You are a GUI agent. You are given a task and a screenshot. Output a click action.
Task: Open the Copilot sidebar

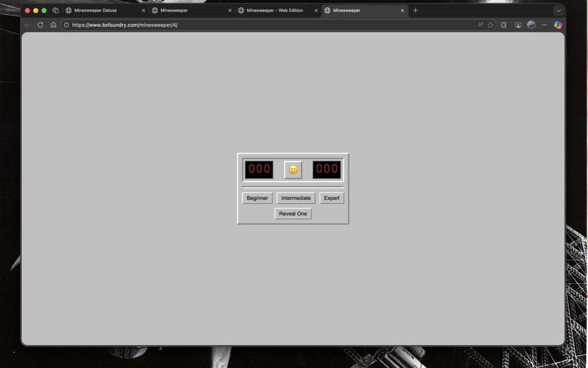(x=557, y=25)
